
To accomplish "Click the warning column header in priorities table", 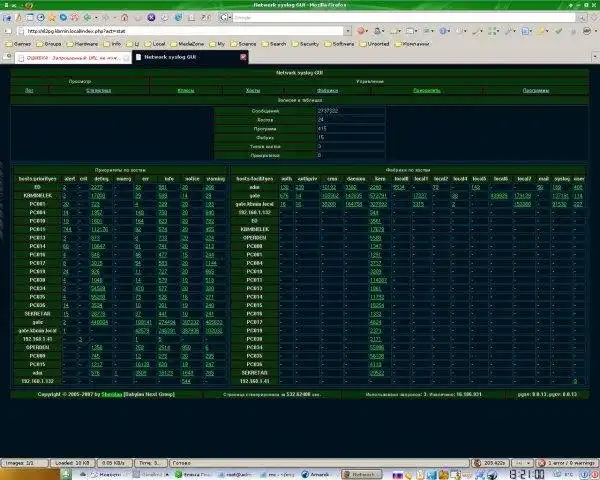I will pyautogui.click(x=215, y=179).
